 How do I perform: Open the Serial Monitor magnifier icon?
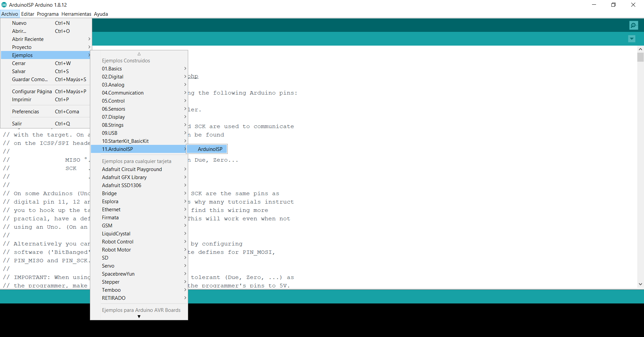pos(634,25)
